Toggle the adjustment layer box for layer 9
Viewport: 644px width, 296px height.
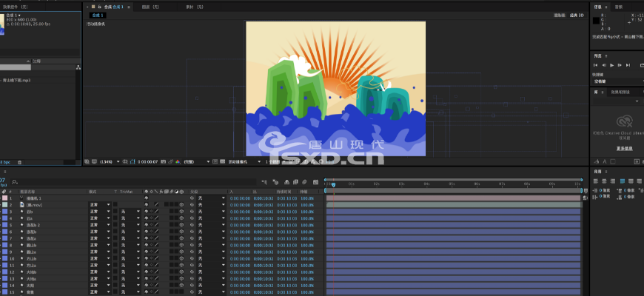pos(176,252)
